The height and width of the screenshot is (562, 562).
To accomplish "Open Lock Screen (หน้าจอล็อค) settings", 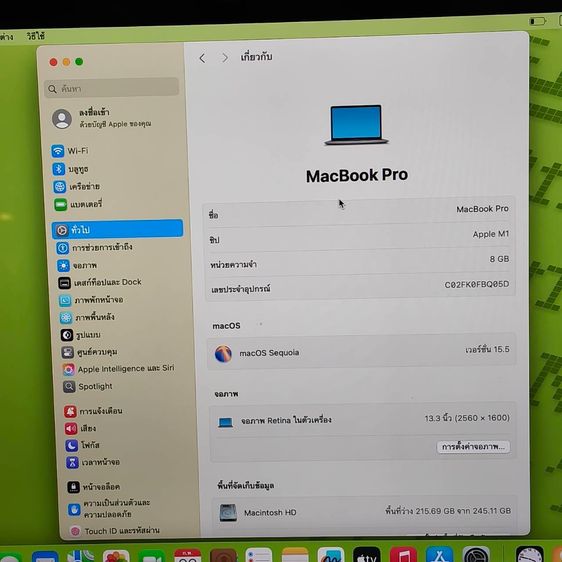I will (x=94, y=487).
